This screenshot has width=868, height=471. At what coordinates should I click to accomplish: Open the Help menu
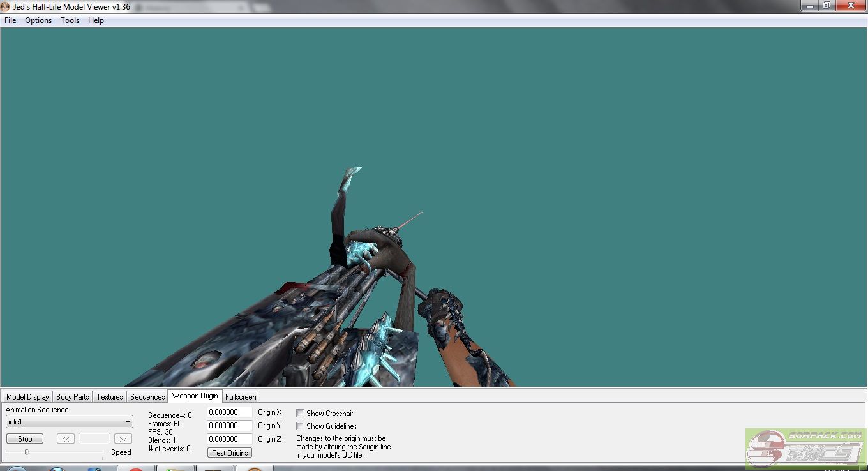point(96,20)
